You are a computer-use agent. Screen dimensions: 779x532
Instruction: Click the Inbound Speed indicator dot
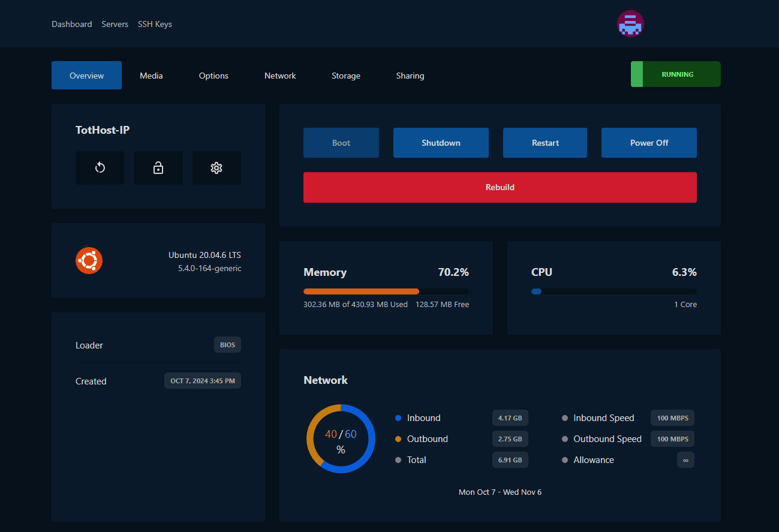tap(564, 417)
